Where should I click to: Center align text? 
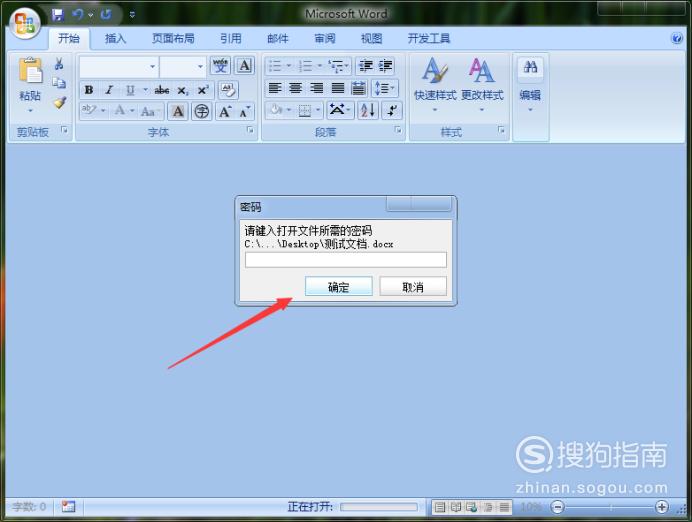tap(296, 88)
